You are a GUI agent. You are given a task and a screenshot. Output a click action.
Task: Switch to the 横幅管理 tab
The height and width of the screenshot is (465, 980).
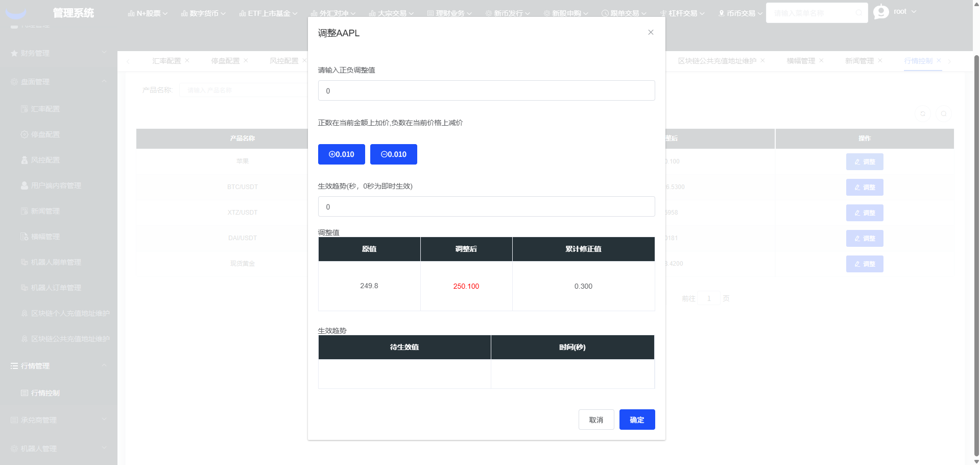point(801,61)
